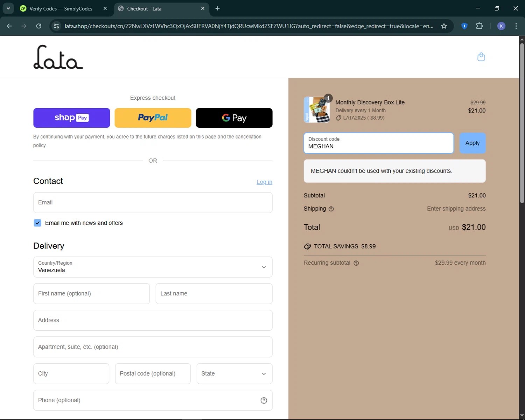
Task: Select the Postal code (optional) field
Action: click(153, 373)
